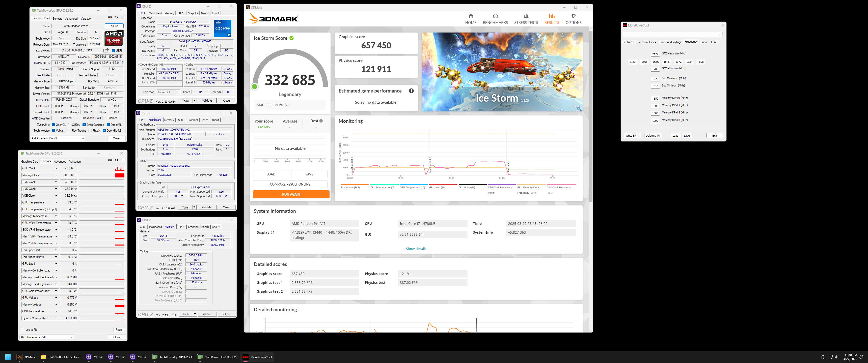This screenshot has height=363, width=868.
Task: Open CPU-Z Socket #1 selection dropdown
Action: pyautogui.click(x=169, y=92)
